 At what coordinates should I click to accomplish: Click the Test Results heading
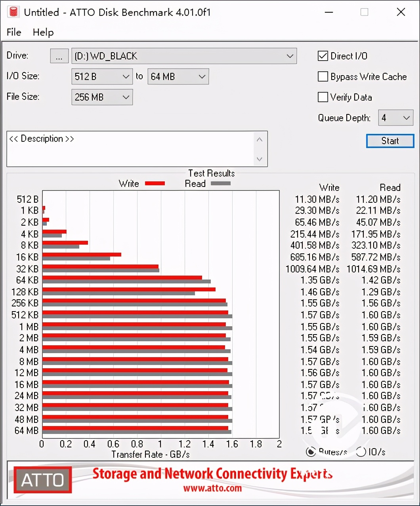pyautogui.click(x=211, y=173)
